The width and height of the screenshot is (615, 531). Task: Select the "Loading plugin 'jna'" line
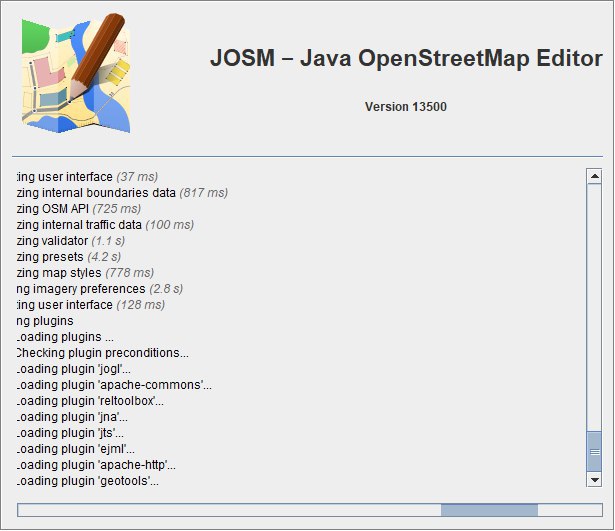point(72,417)
